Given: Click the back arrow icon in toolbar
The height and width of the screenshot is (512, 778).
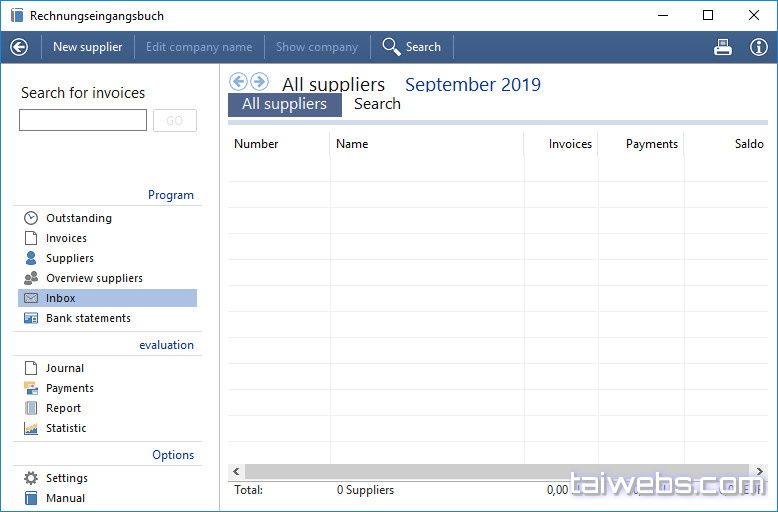Looking at the screenshot, I should point(18,47).
